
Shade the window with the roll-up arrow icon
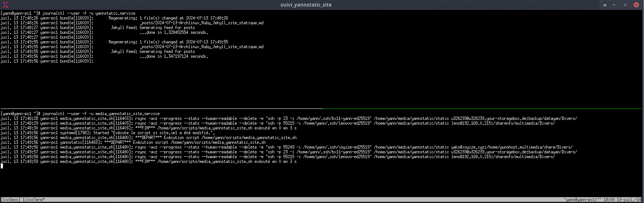(605, 5)
